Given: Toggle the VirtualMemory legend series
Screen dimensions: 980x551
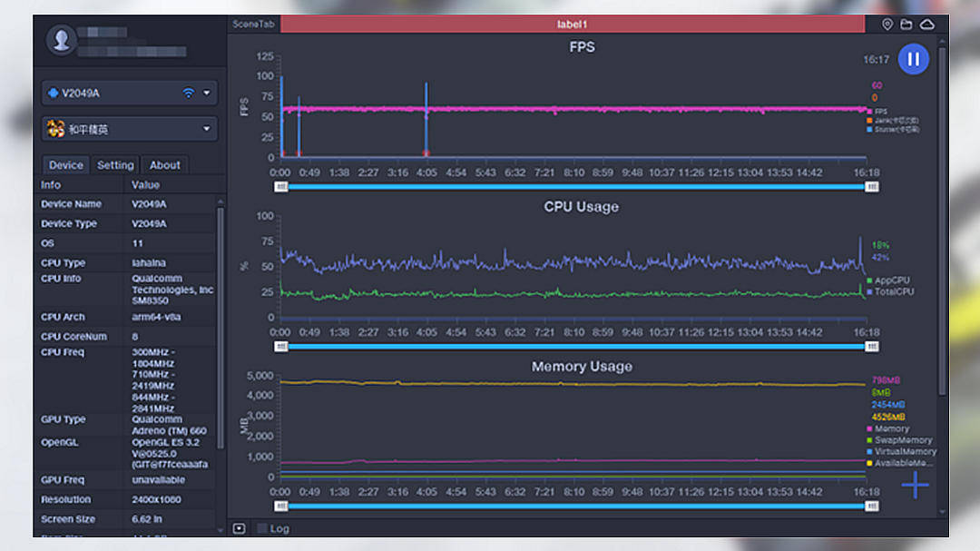Looking at the screenshot, I should [x=901, y=451].
